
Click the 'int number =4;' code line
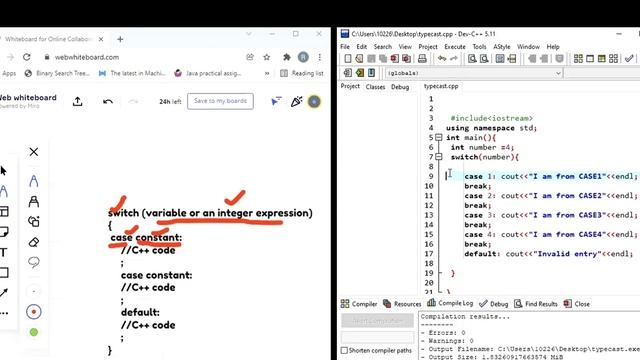(482, 147)
